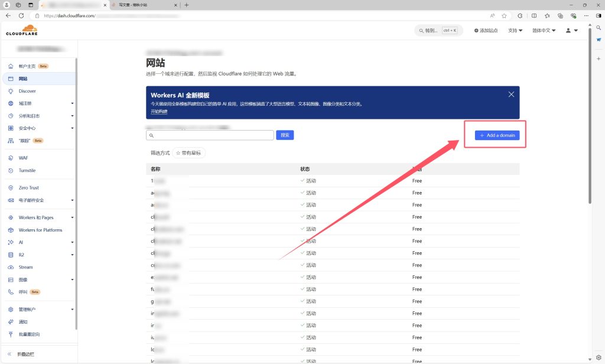Screen dimensions: 605x364
Task: Click R2 storage database icon
Action: (x=11, y=255)
